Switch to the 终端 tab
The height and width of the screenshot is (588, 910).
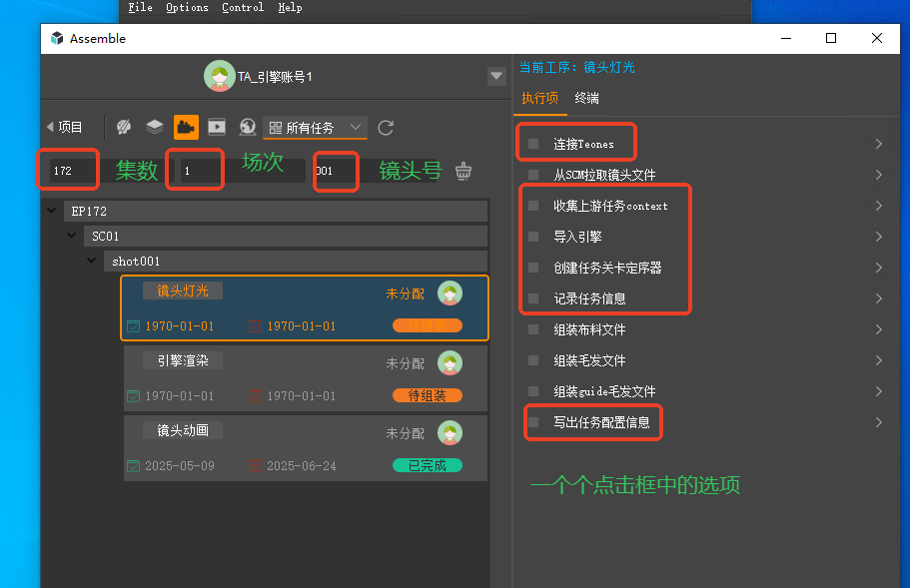pyautogui.click(x=586, y=98)
